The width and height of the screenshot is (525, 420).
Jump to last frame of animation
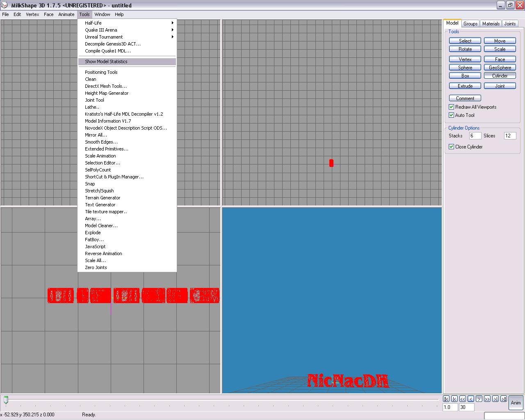504,399
